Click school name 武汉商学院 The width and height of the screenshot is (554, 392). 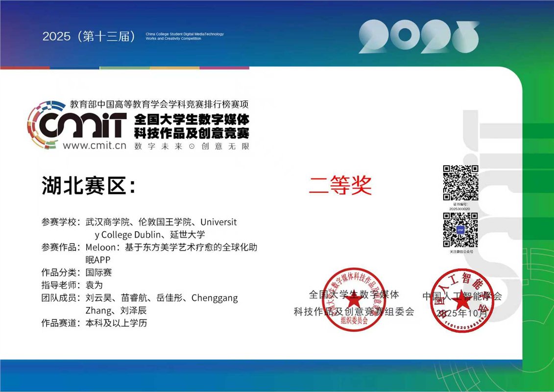click(x=107, y=222)
